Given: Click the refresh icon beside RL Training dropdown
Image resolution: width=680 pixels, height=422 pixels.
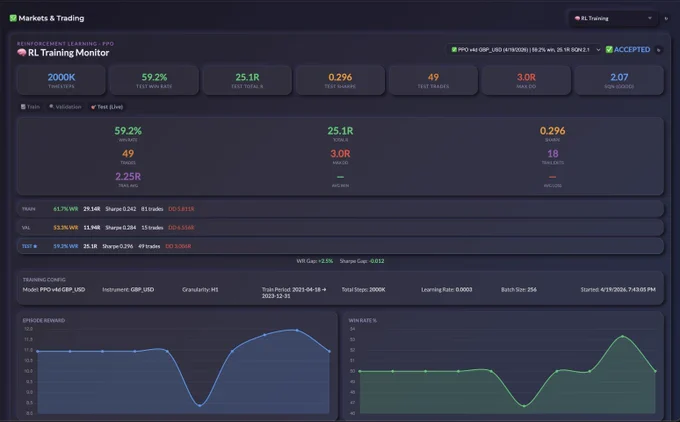Looking at the screenshot, I should (x=666, y=18).
